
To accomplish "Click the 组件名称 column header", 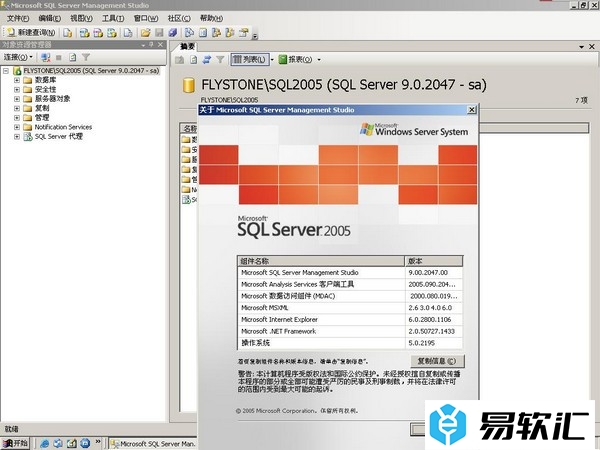I will (321, 261).
